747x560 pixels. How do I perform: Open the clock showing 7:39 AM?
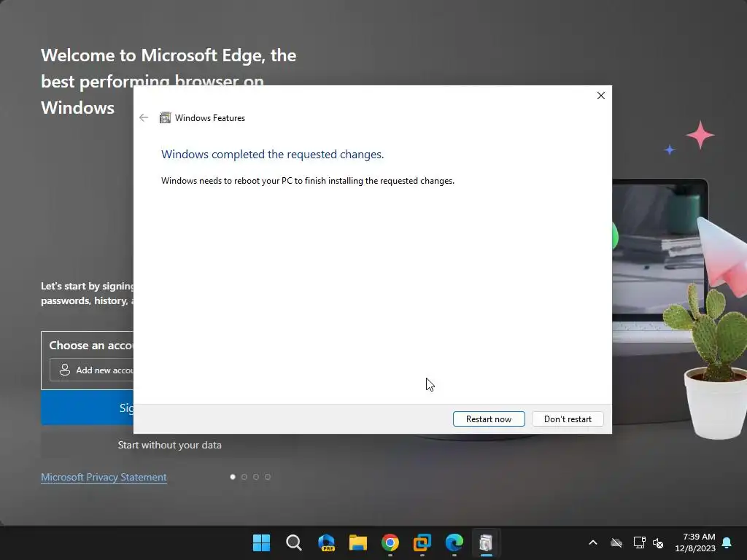(695, 542)
